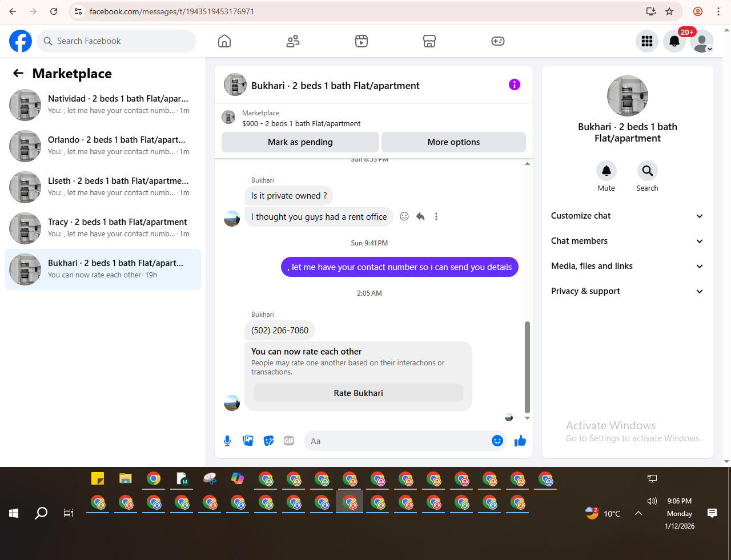Screen dimensions: 731x560
Task: Reply to the rent office message
Action: [420, 216]
